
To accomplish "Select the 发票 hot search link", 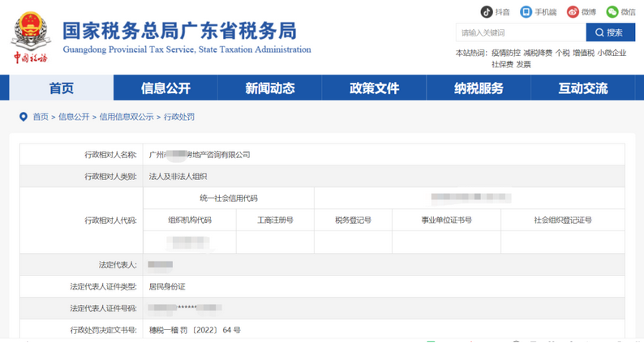I will pyautogui.click(x=524, y=64).
